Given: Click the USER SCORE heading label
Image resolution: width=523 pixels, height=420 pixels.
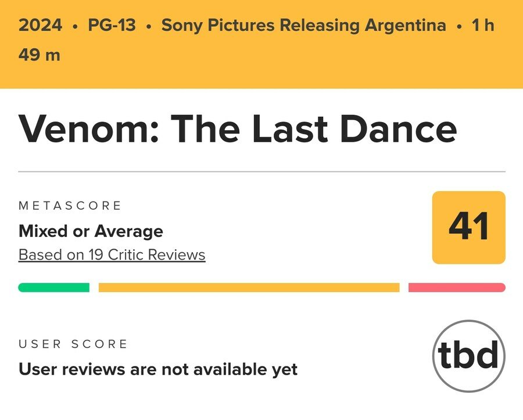Looking at the screenshot, I should tap(73, 344).
